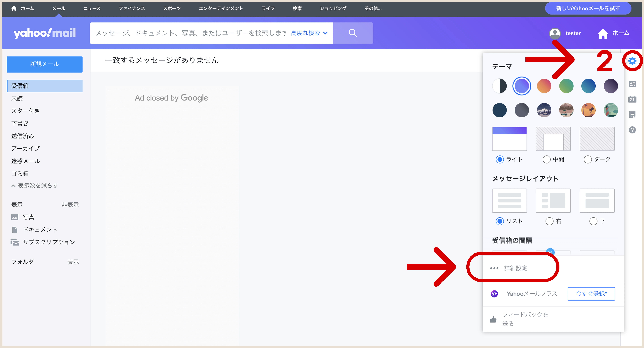Open the スポーツ top navigation item
Screen dimensions: 644x348
click(x=172, y=8)
